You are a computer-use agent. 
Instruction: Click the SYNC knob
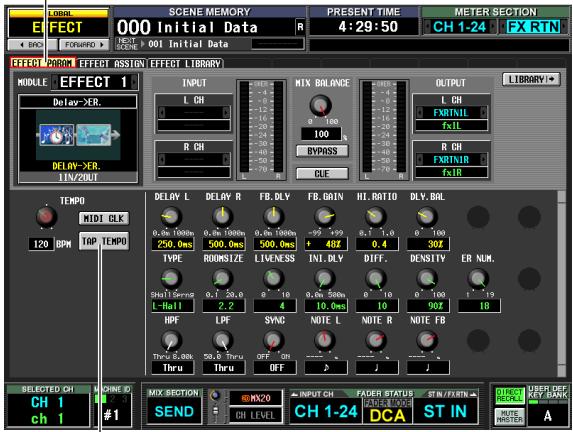tap(274, 340)
